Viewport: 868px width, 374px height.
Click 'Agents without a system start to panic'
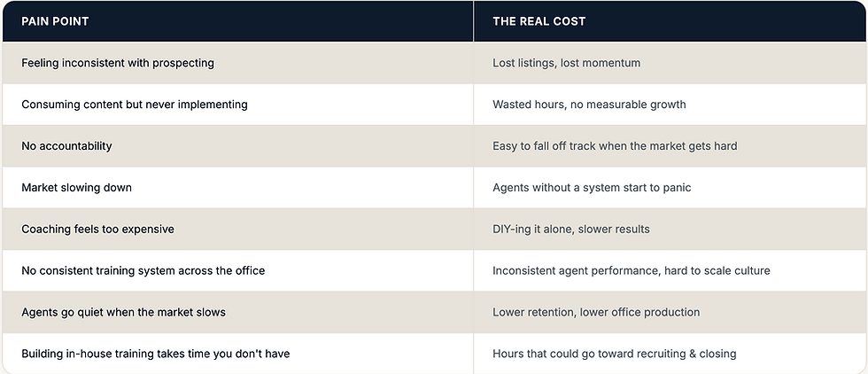[x=592, y=187]
